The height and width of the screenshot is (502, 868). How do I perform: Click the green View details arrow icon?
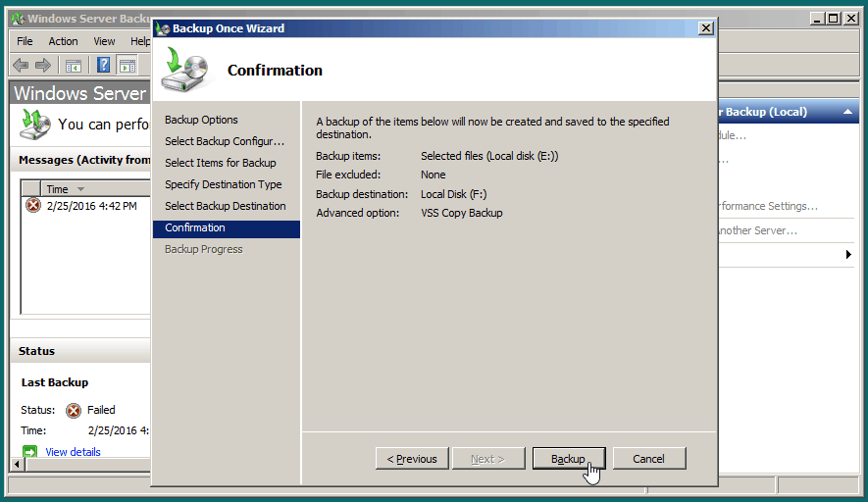click(29, 452)
